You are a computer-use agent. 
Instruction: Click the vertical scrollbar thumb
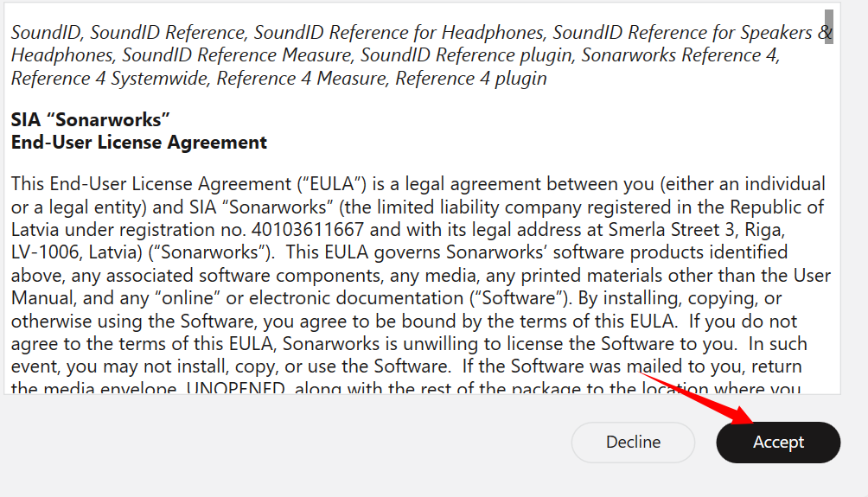coord(828,26)
